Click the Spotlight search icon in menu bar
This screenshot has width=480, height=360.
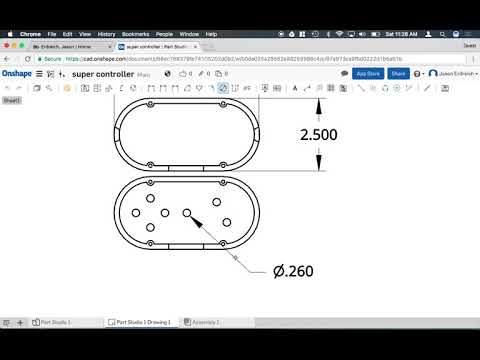pyautogui.click(x=442, y=34)
